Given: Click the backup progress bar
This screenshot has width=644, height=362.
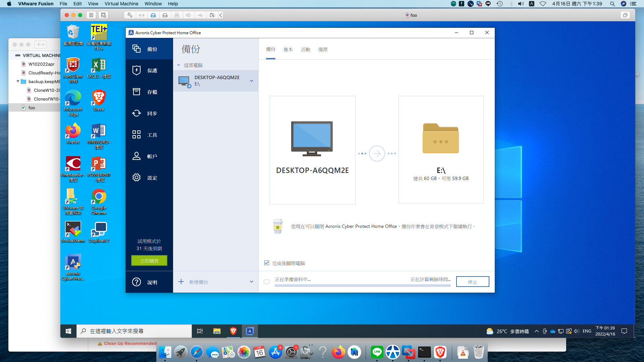Looking at the screenshot, I should coord(362,286).
